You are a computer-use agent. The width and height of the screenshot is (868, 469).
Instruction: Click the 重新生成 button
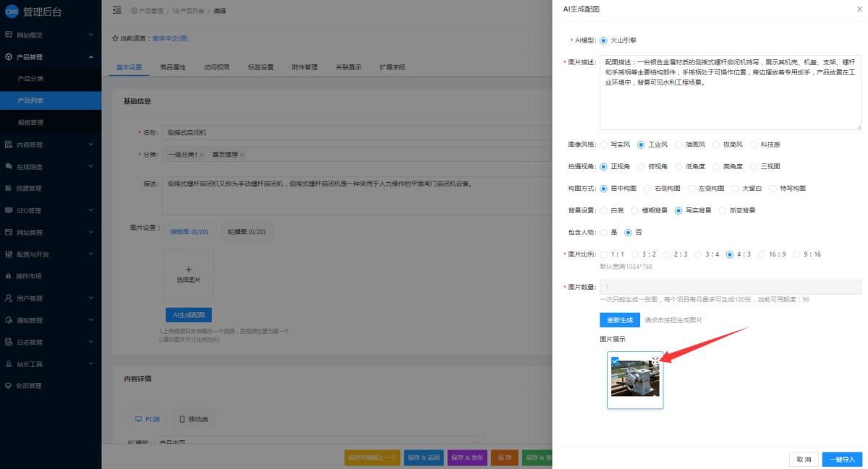point(620,320)
